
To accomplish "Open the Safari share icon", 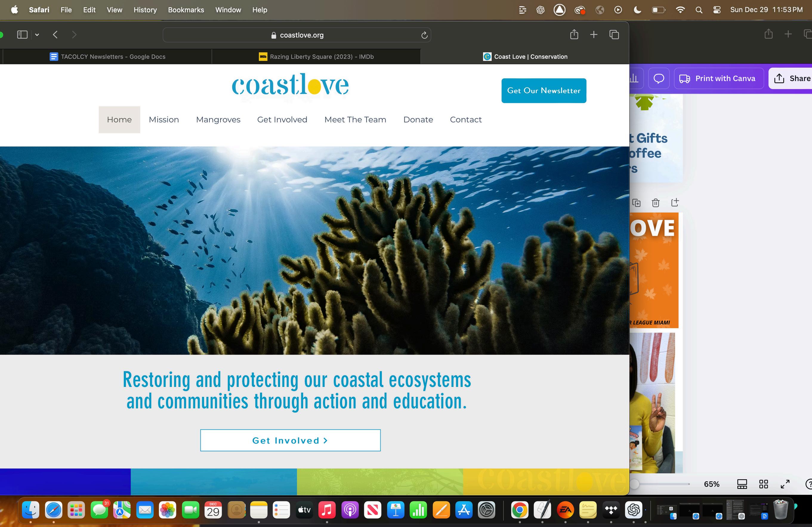I will tap(574, 35).
